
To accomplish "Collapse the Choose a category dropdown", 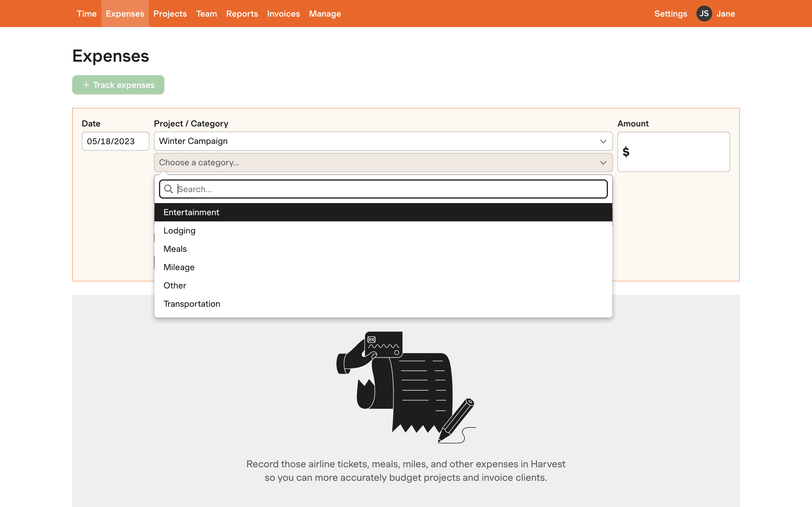I will pos(603,163).
